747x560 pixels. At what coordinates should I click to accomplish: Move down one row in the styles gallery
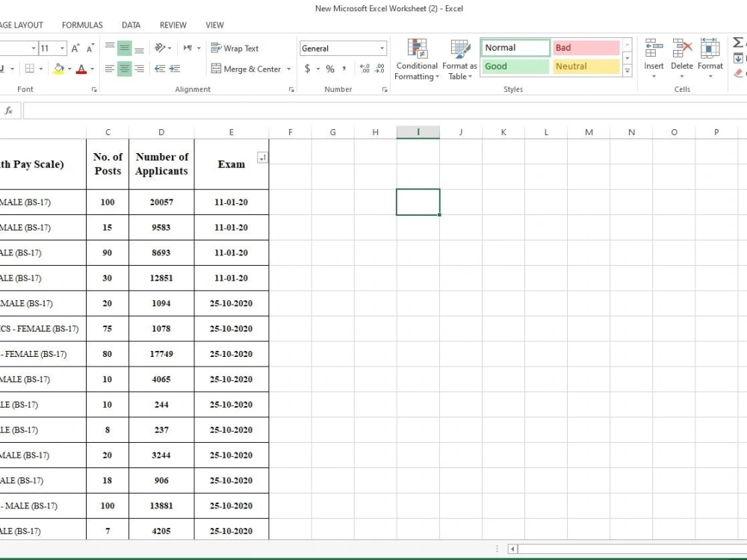(627, 58)
